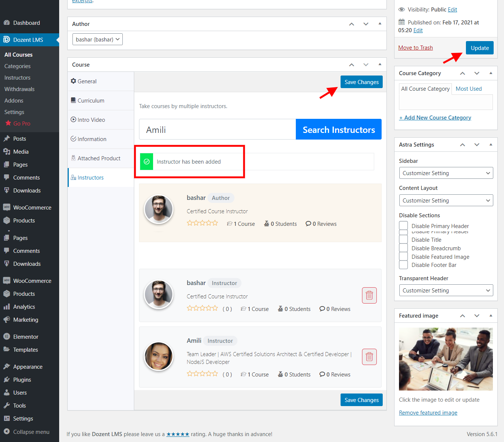Edit the Visibility setting
This screenshot has width=504, height=442.
pos(452,10)
